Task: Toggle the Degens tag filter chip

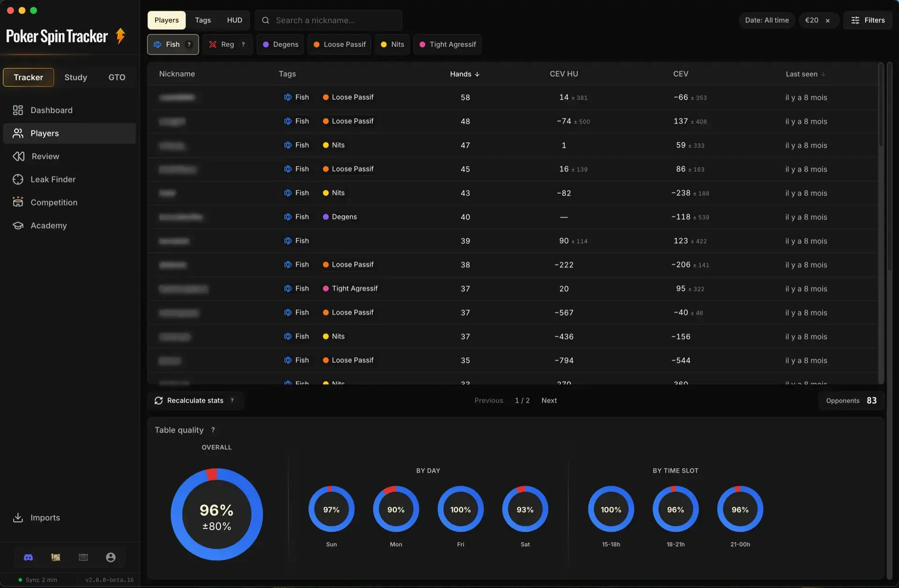Action: pyautogui.click(x=280, y=44)
